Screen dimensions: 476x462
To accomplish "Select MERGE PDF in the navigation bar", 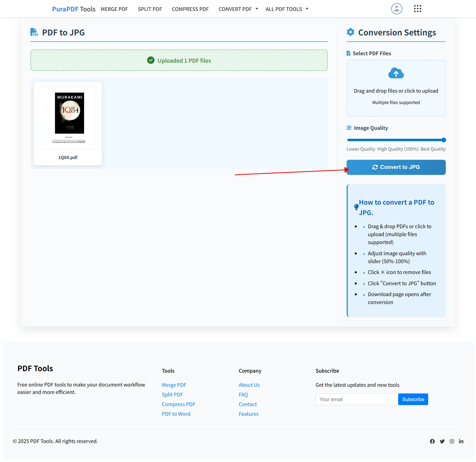I will [114, 9].
